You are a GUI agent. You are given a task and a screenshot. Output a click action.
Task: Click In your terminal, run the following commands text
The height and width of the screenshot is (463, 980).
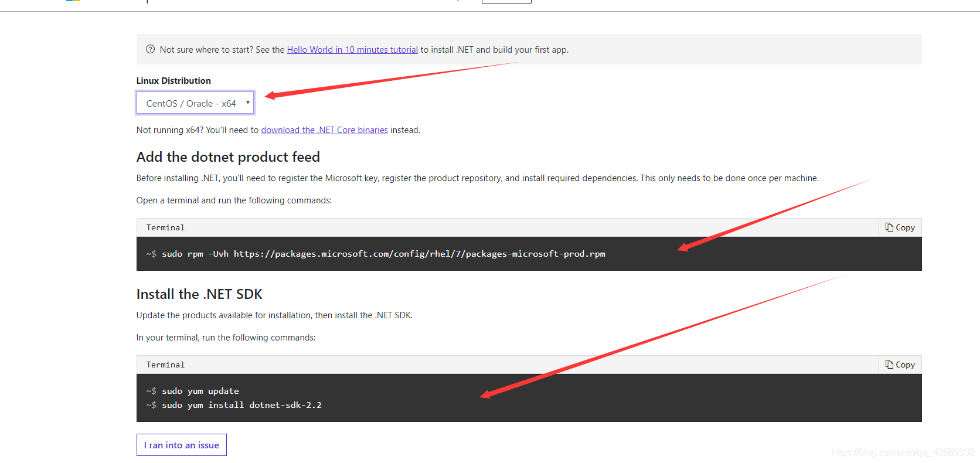(x=226, y=338)
